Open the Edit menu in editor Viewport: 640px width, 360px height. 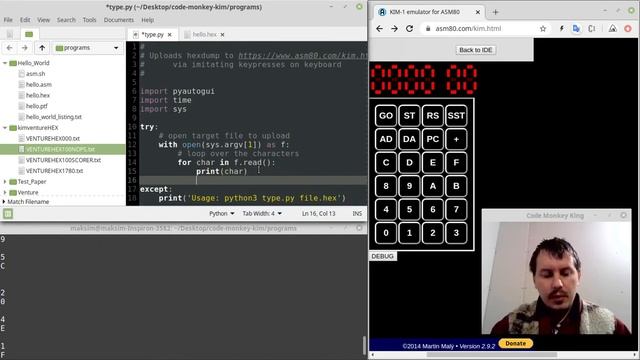coord(25,20)
